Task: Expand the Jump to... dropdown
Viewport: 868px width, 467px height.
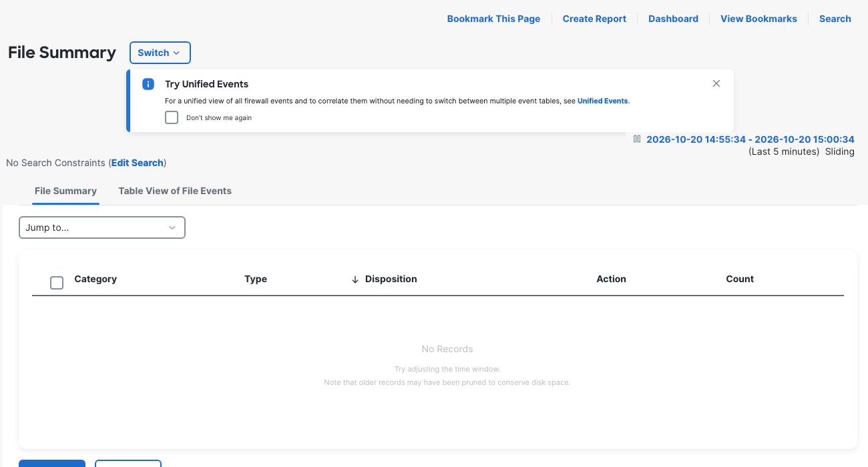Action: pyautogui.click(x=102, y=227)
